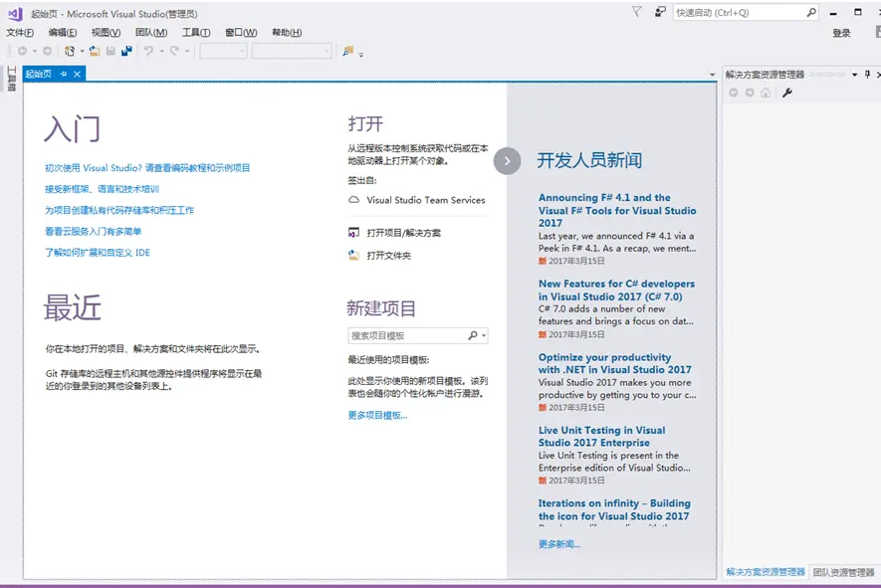This screenshot has height=588, width=881.
Task: Click the properties wrench in Solution Explorer
Action: [787, 93]
